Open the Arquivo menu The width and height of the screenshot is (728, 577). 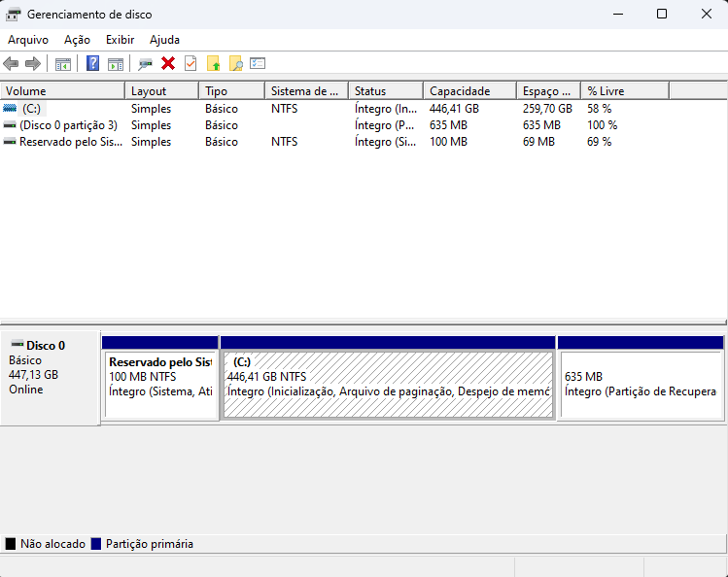(28, 40)
